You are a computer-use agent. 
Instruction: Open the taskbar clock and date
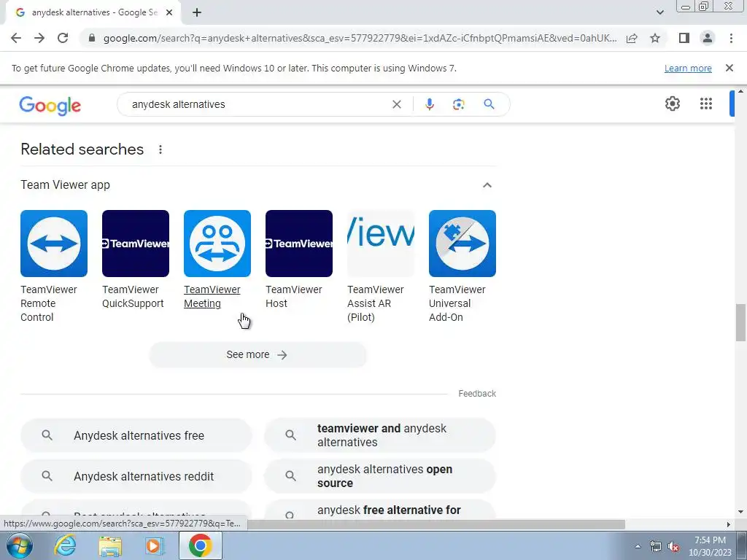pos(710,546)
